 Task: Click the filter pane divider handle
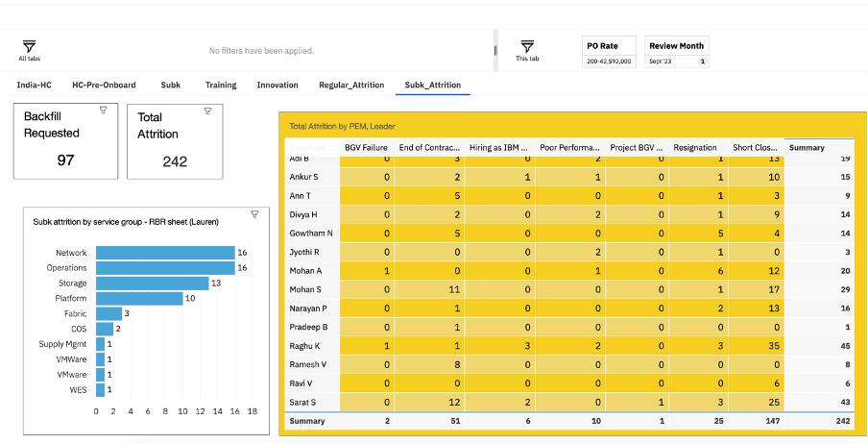[x=496, y=50]
